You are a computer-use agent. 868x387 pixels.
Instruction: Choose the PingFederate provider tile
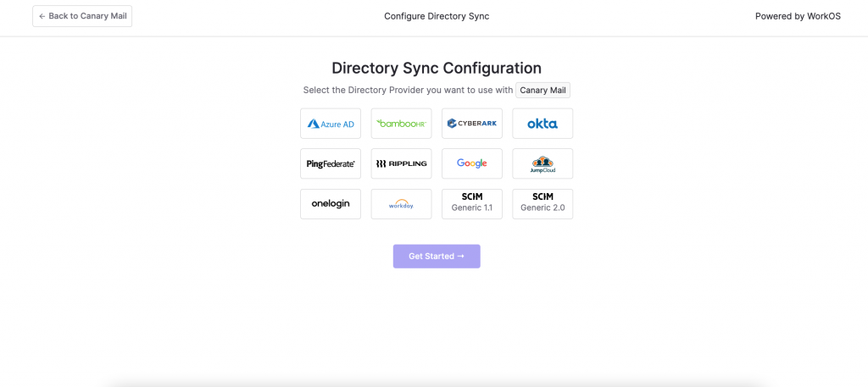[331, 163]
